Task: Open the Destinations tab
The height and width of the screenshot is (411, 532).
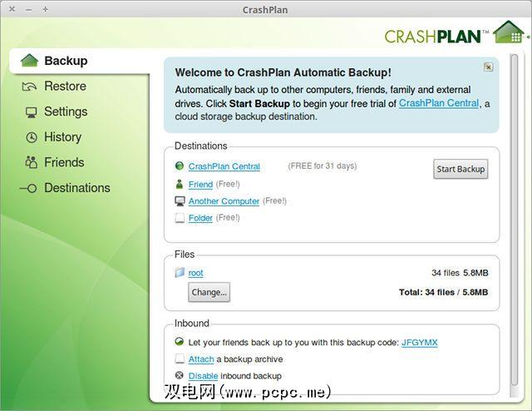Action: (79, 188)
